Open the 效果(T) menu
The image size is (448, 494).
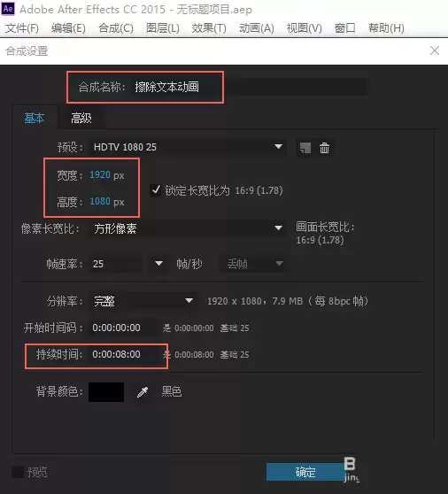point(209,28)
